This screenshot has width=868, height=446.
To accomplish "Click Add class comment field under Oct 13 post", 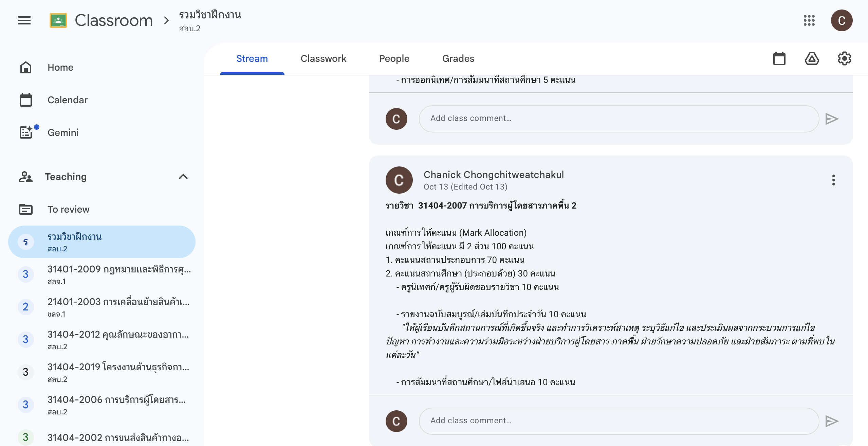I will tap(619, 421).
